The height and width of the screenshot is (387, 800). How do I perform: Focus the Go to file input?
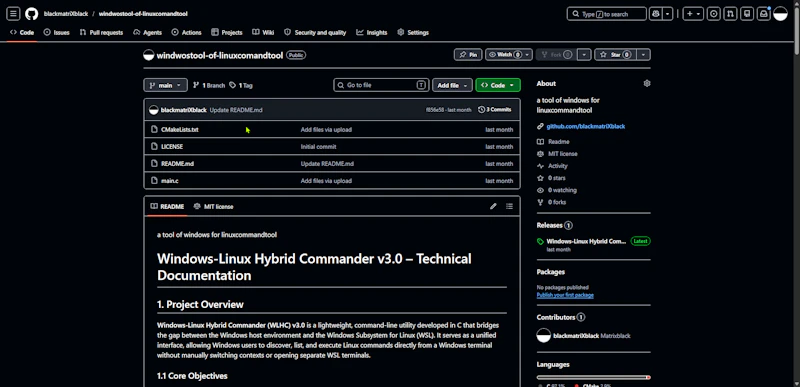(x=381, y=85)
